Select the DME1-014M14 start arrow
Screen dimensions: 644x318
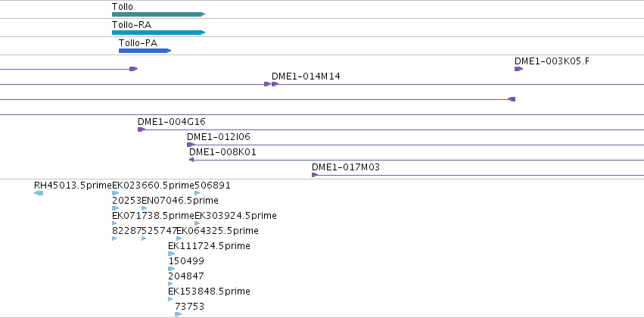tap(275, 84)
